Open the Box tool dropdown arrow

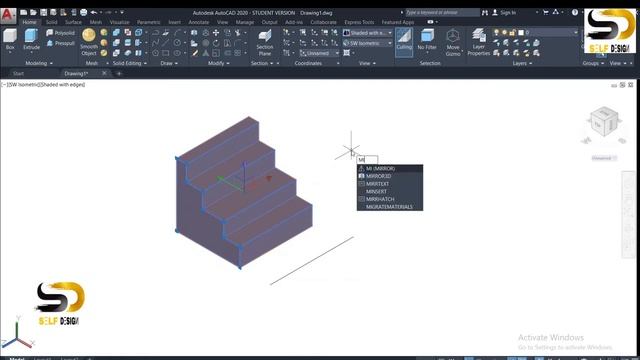point(10,52)
